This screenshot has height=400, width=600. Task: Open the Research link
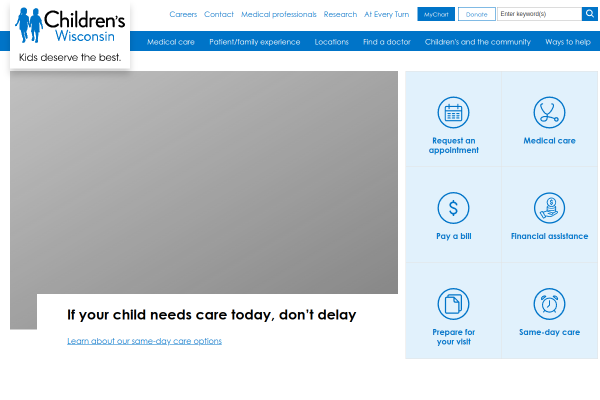point(340,14)
